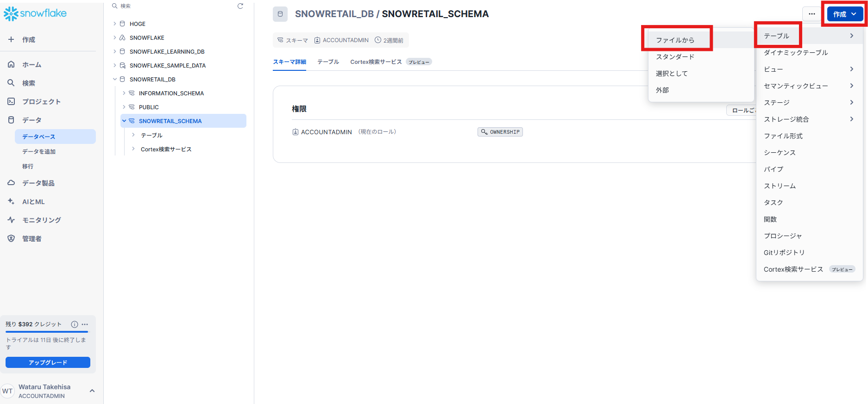The height and width of the screenshot is (404, 868).
Task: Expand the テーブル folder in tree
Action: point(133,135)
